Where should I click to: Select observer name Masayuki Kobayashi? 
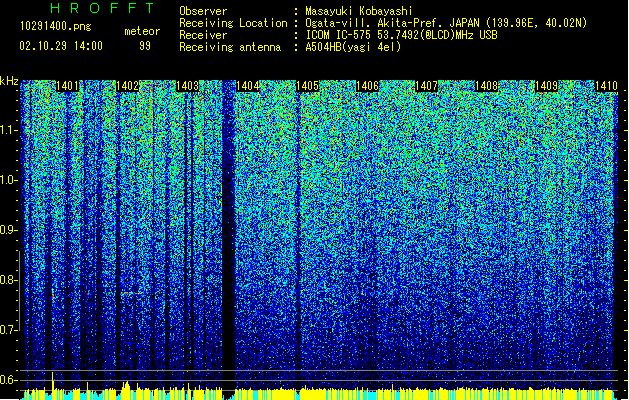[x=358, y=11]
